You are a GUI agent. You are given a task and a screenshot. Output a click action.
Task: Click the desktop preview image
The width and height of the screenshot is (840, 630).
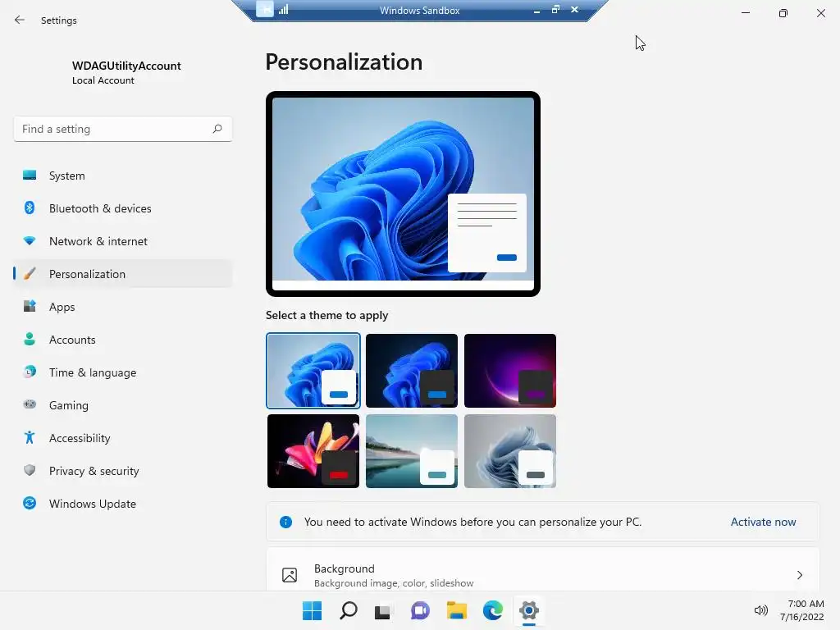pos(403,194)
